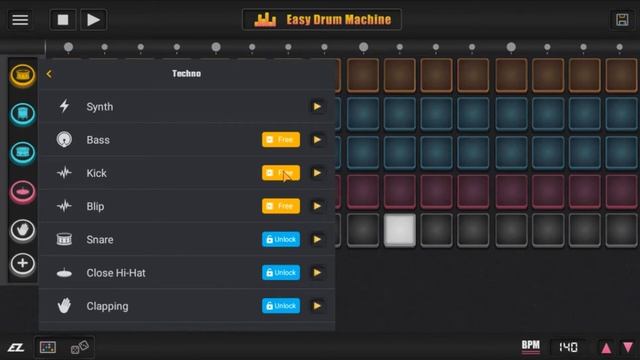The image size is (640, 360).
Task: Click the Snare drum icon
Action: point(64,239)
